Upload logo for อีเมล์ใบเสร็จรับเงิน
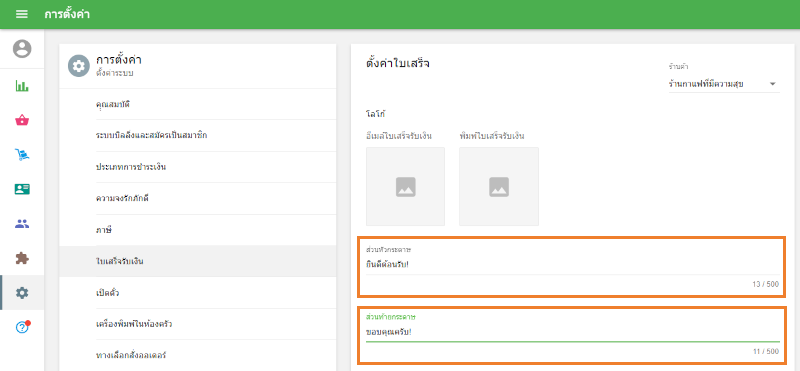This screenshot has width=800, height=371. coord(406,187)
